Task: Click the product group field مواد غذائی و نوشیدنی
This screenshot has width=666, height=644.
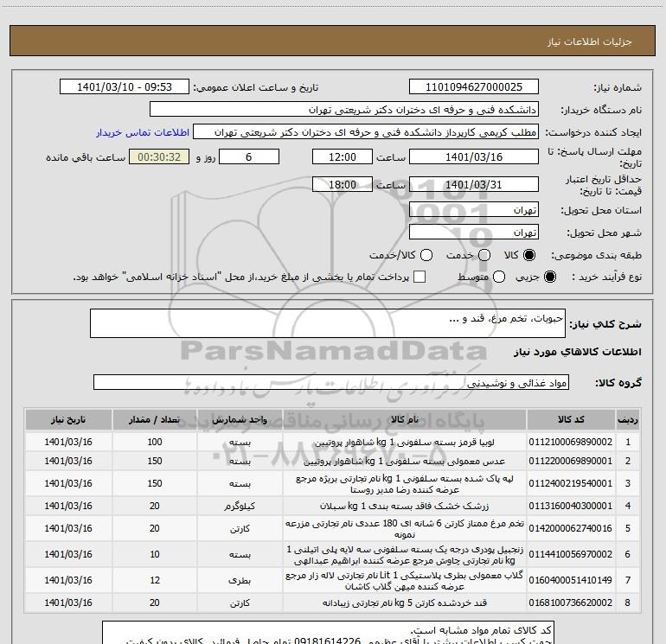Action: [331, 382]
